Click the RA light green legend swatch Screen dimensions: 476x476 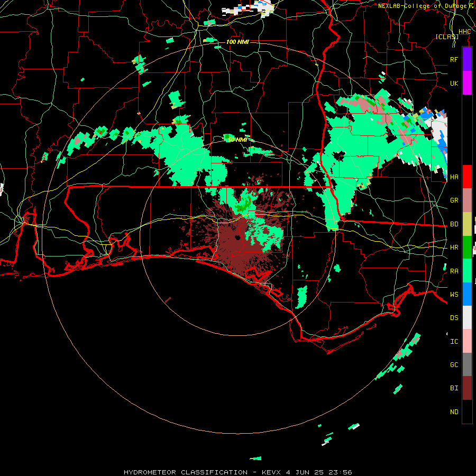click(467, 271)
